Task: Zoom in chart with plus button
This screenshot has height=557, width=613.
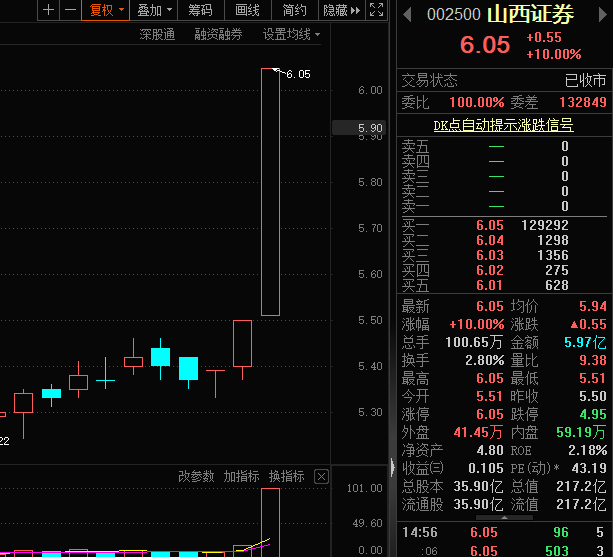Action: (x=48, y=10)
